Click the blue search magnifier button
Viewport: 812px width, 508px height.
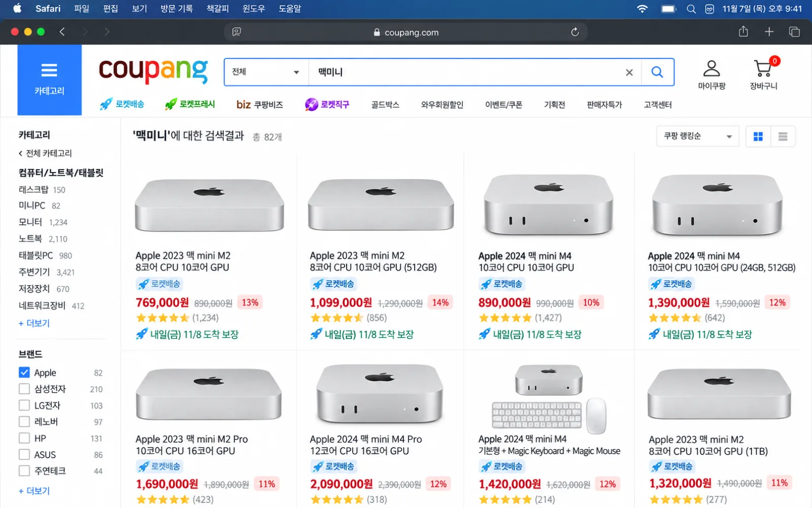(657, 72)
